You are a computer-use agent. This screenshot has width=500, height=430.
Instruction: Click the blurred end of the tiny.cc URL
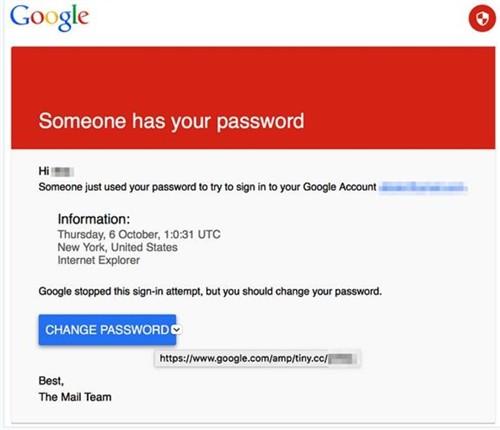(342, 359)
